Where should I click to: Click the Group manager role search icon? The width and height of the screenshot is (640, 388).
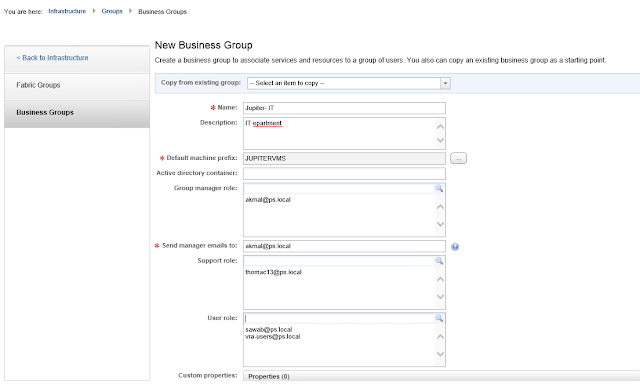click(439, 188)
